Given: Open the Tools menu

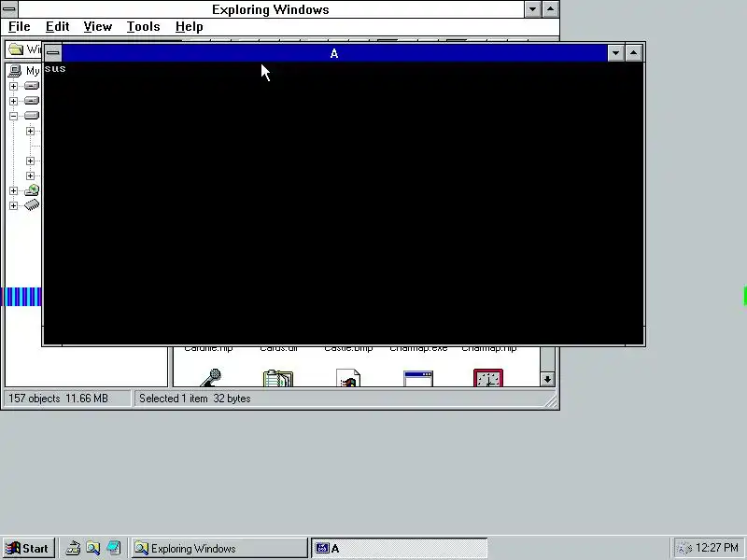Looking at the screenshot, I should (143, 27).
